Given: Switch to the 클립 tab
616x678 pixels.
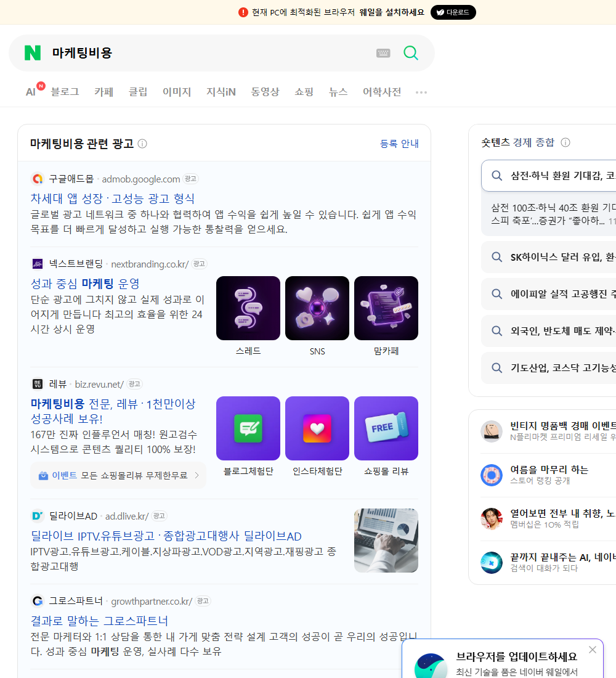Looking at the screenshot, I should 138,92.
